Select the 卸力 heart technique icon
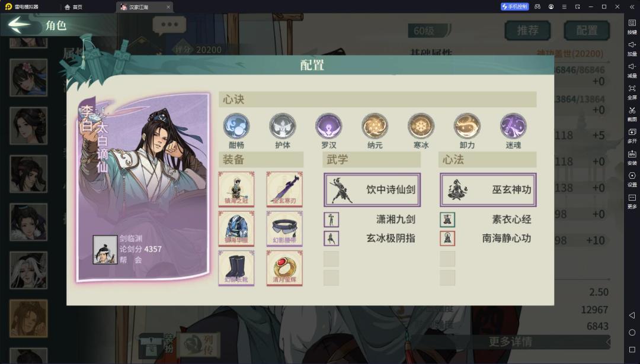 click(x=467, y=126)
